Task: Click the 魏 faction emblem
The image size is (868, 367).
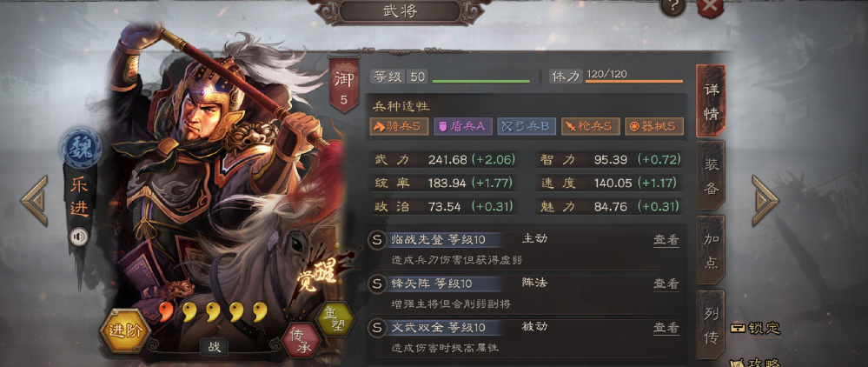Action: [x=80, y=148]
